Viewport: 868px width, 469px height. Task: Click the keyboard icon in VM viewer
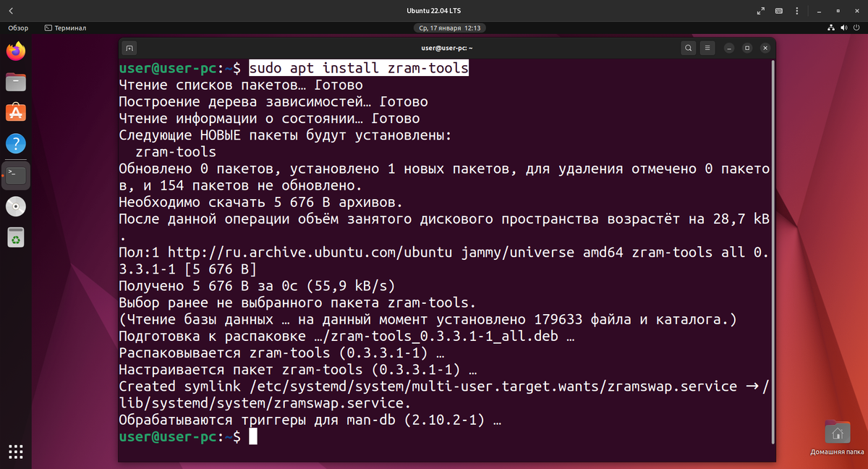779,10
